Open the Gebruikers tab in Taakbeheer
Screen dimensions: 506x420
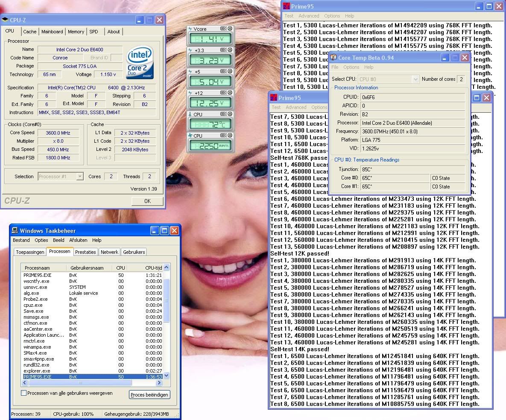click(134, 252)
